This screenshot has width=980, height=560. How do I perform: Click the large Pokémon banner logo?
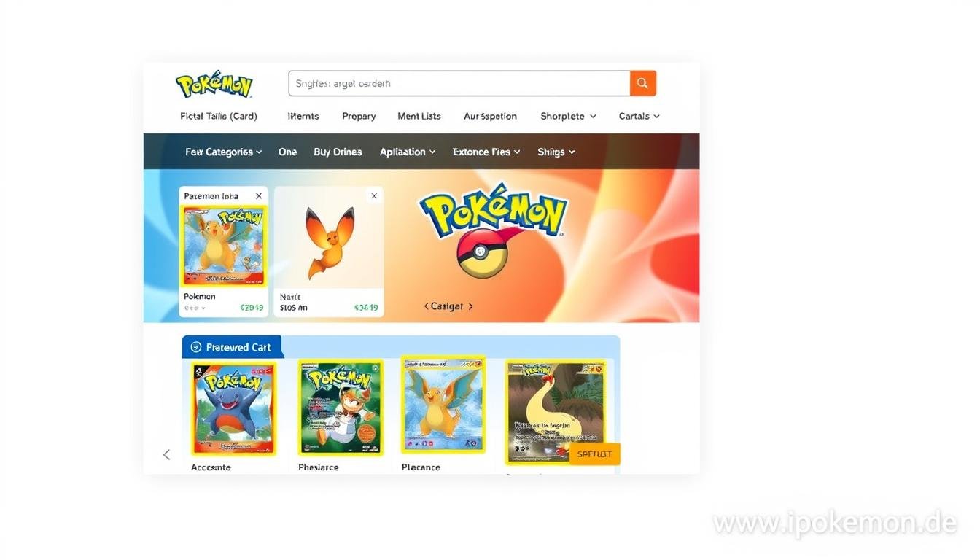(493, 211)
